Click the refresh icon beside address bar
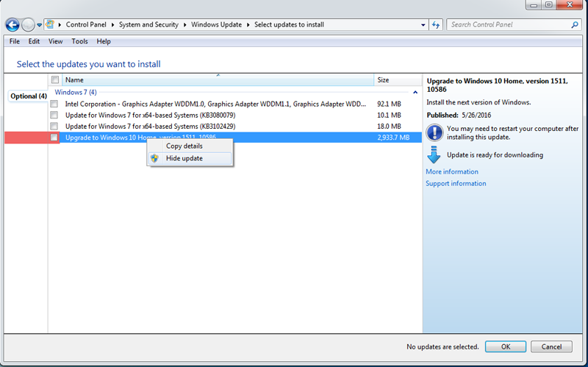This screenshot has width=588, height=367. tap(437, 24)
